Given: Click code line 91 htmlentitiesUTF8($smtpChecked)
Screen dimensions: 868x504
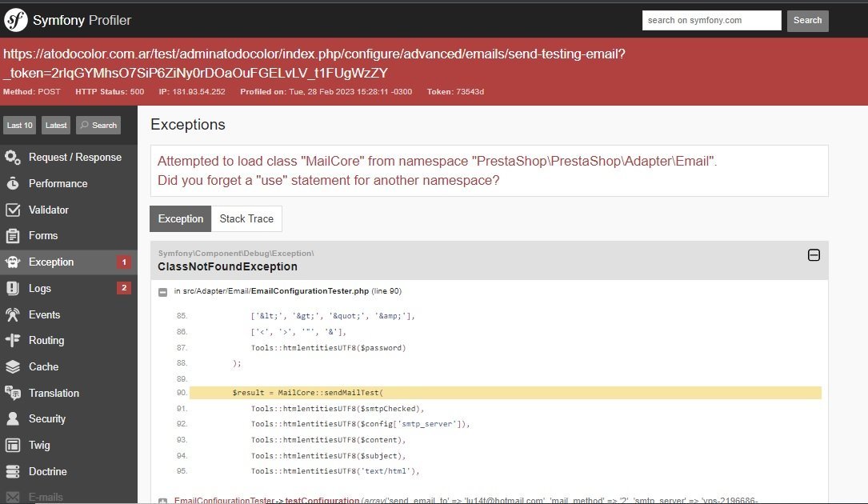Looking at the screenshot, I should pos(338,409).
